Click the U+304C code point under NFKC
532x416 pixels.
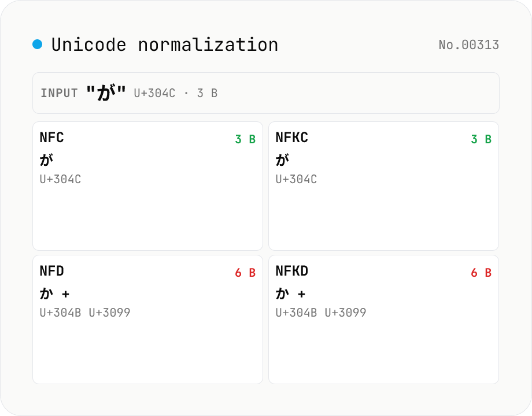[296, 179]
